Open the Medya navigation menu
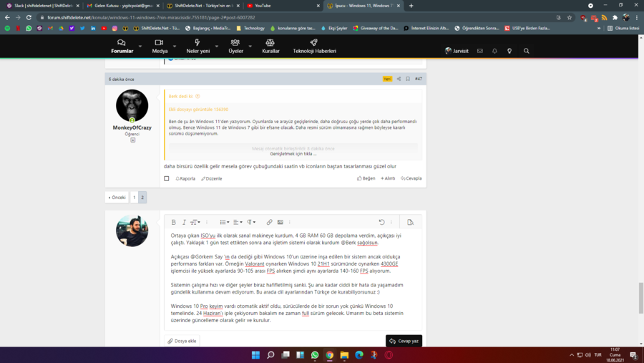 click(160, 47)
